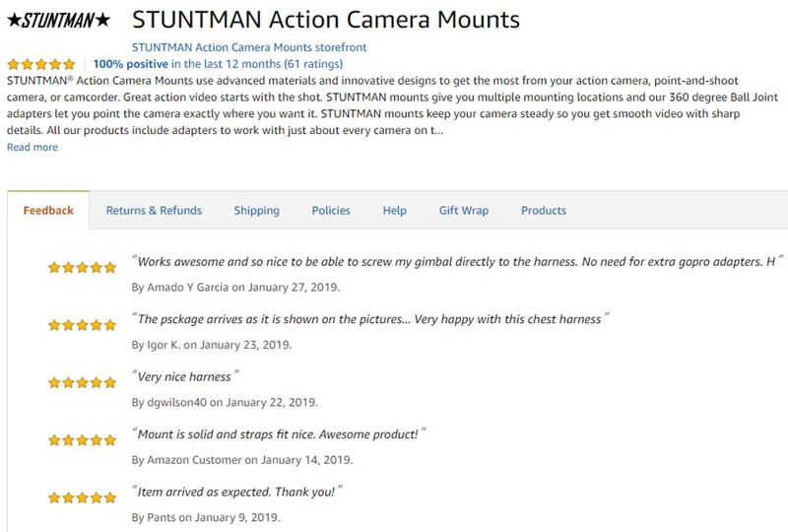Select the Feedback tab

[x=48, y=210]
